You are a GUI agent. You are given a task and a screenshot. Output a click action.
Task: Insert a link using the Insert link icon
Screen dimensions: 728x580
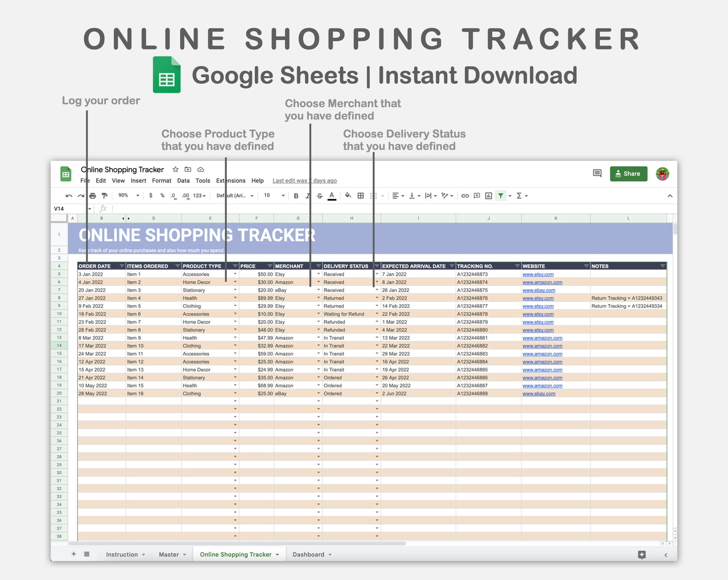pos(465,196)
